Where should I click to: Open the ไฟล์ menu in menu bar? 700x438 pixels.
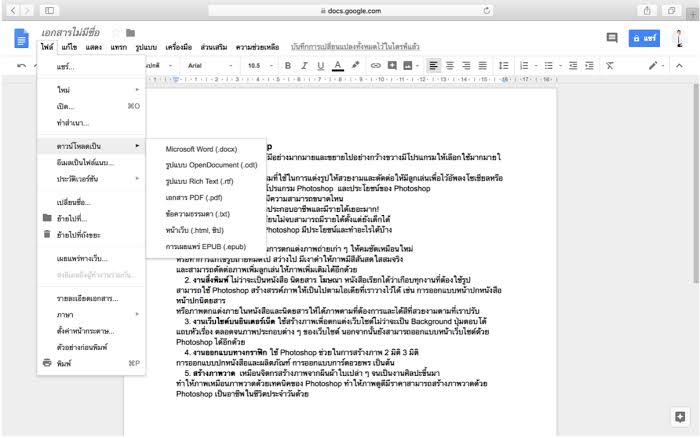click(47, 47)
